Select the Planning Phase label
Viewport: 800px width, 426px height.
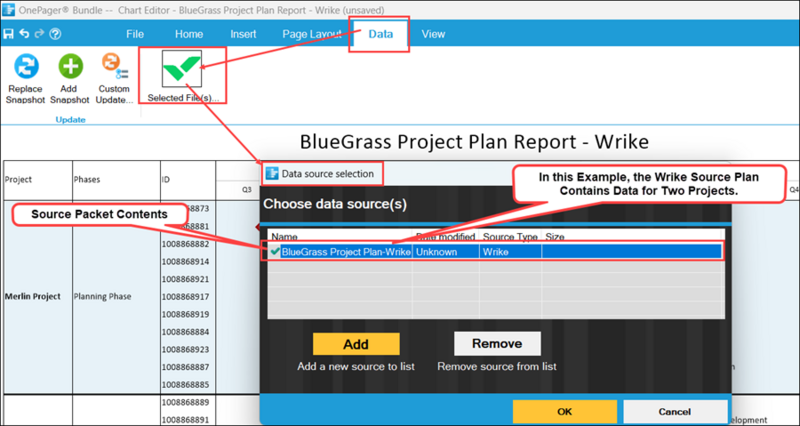[102, 296]
